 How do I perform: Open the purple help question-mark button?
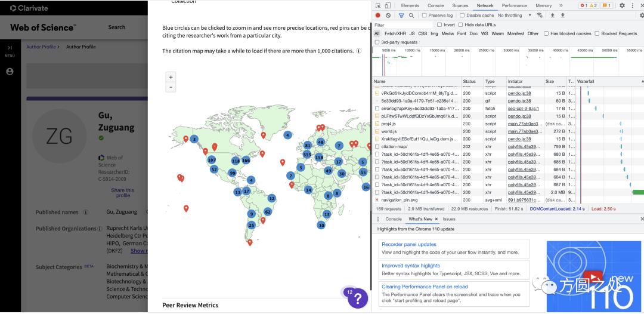pyautogui.click(x=358, y=298)
